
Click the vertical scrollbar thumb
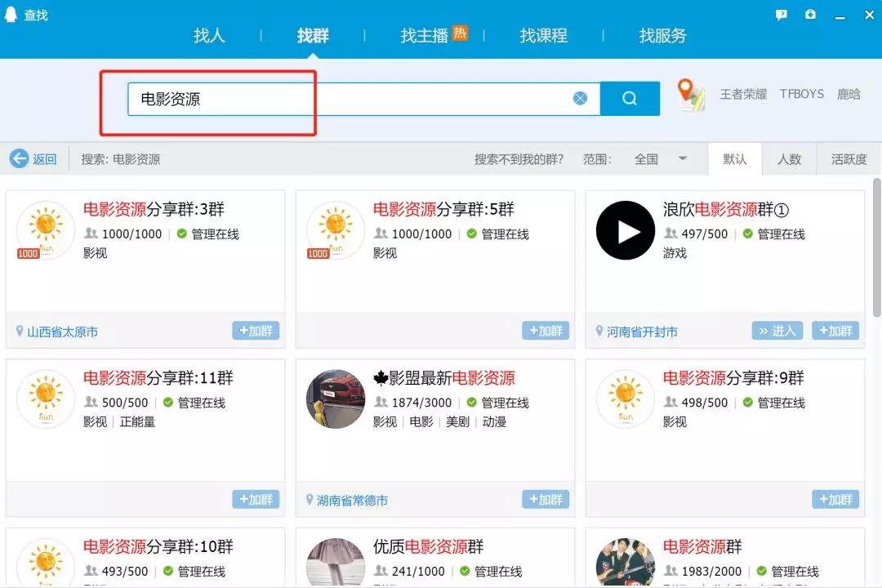coord(876,247)
